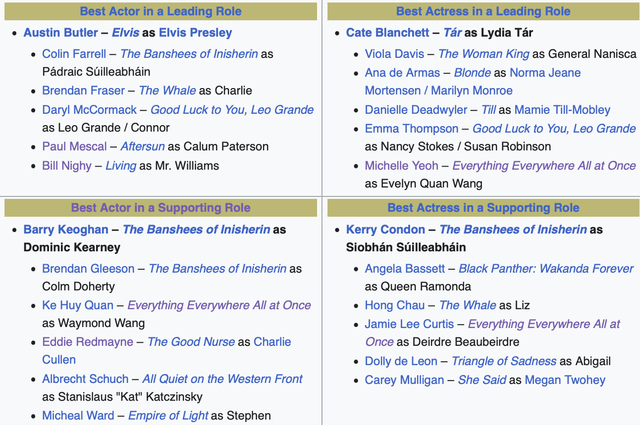Open The Good Nurse film link
Viewport: 640px width, 425px height.
point(191,342)
